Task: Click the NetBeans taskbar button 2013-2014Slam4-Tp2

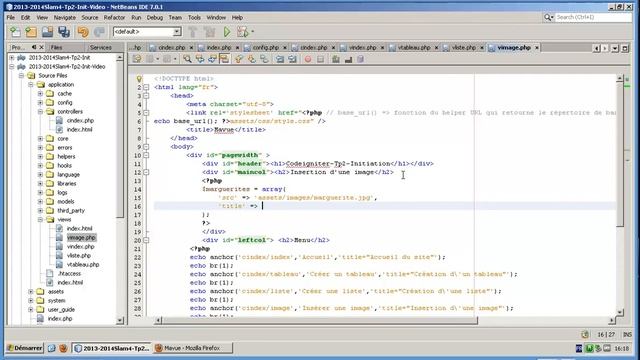Action: [x=112, y=348]
